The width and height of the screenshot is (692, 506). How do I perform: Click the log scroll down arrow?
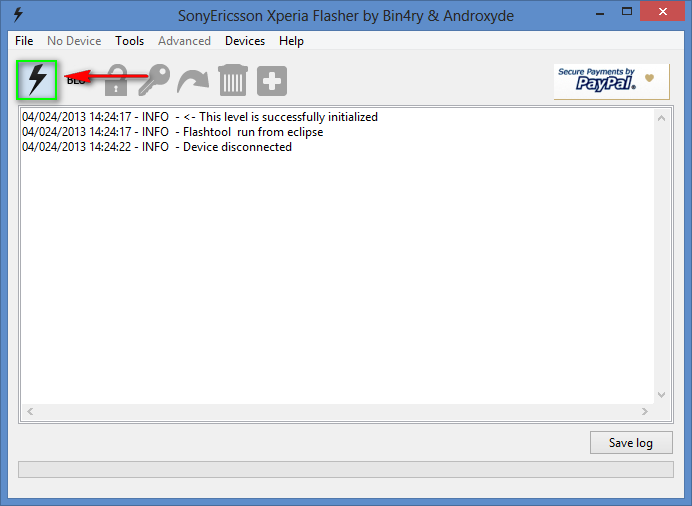tap(661, 394)
